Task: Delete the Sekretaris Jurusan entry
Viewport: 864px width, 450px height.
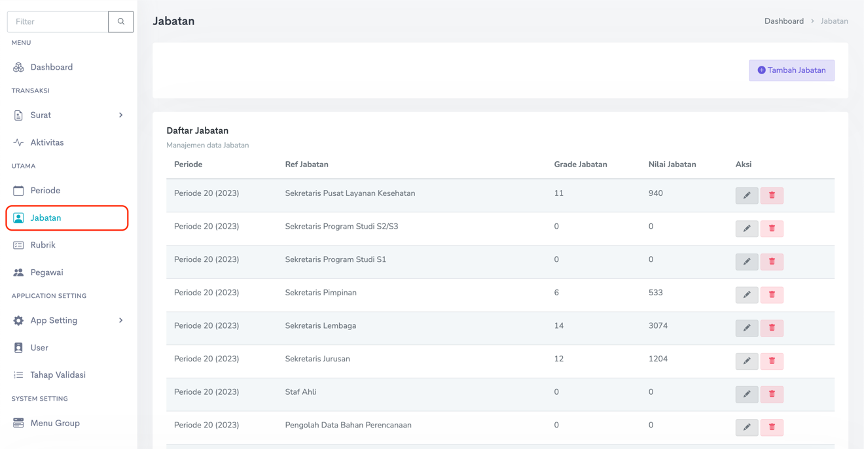Action: click(x=771, y=360)
